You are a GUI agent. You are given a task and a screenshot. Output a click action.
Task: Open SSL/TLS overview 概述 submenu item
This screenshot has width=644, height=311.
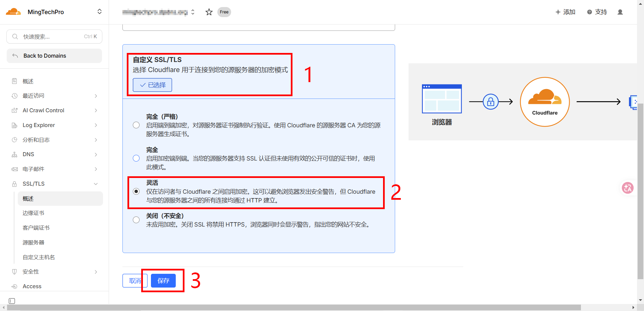(60, 198)
